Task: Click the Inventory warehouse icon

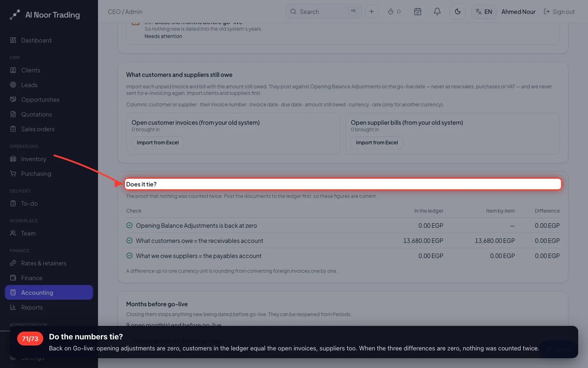Action: (13, 159)
